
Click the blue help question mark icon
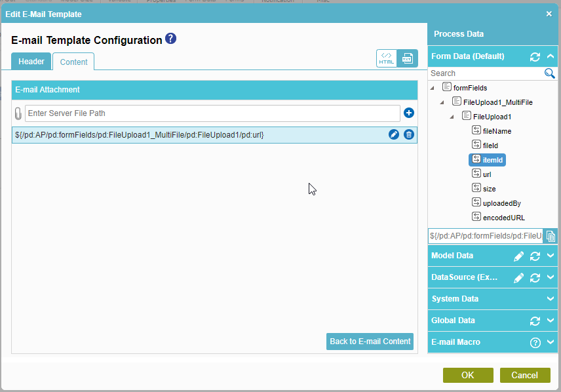[170, 39]
